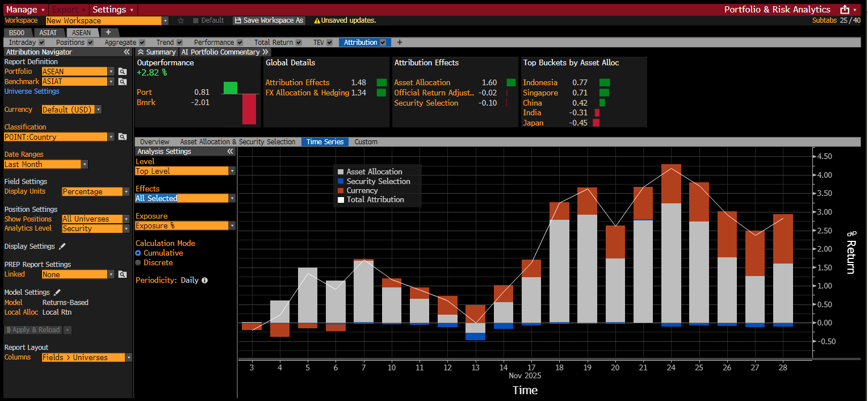Image resolution: width=868 pixels, height=401 pixels.
Task: Click the search icon next to Portfolio field
Action: 122,72
